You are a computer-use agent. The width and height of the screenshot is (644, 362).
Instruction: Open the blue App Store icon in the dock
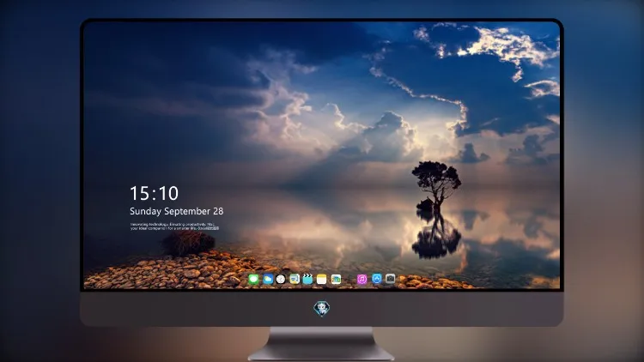pos(377,279)
